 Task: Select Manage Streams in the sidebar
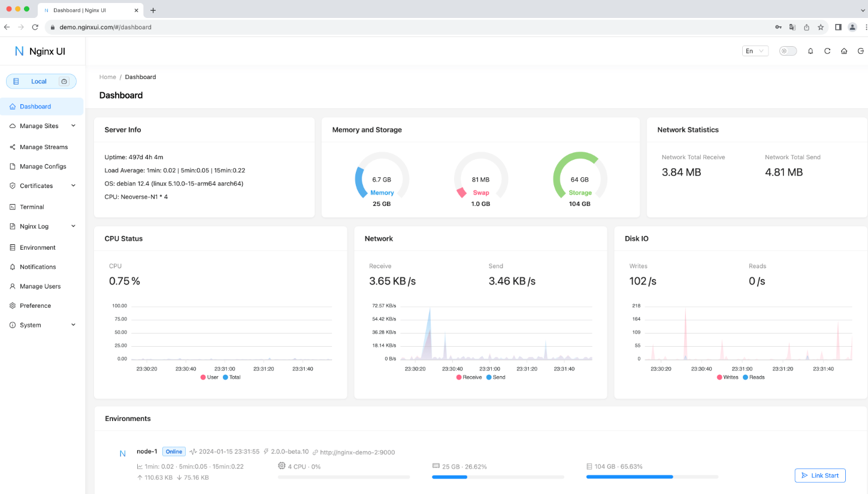44,147
